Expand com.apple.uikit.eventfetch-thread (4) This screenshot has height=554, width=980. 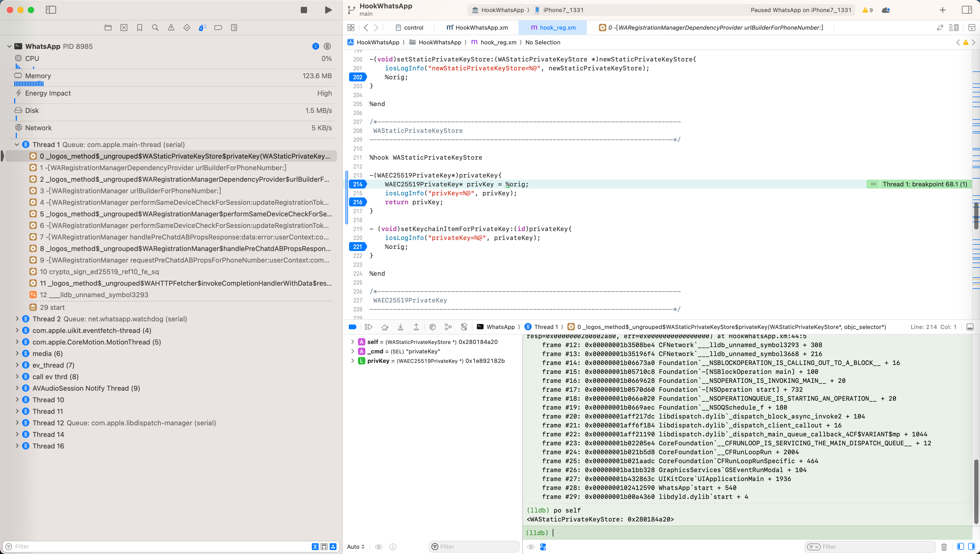click(x=17, y=330)
